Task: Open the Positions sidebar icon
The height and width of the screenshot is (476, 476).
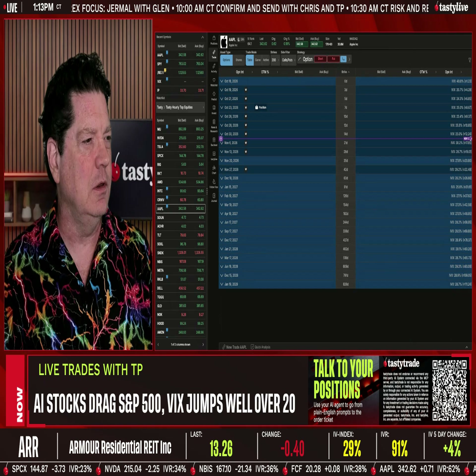Action: [x=214, y=40]
